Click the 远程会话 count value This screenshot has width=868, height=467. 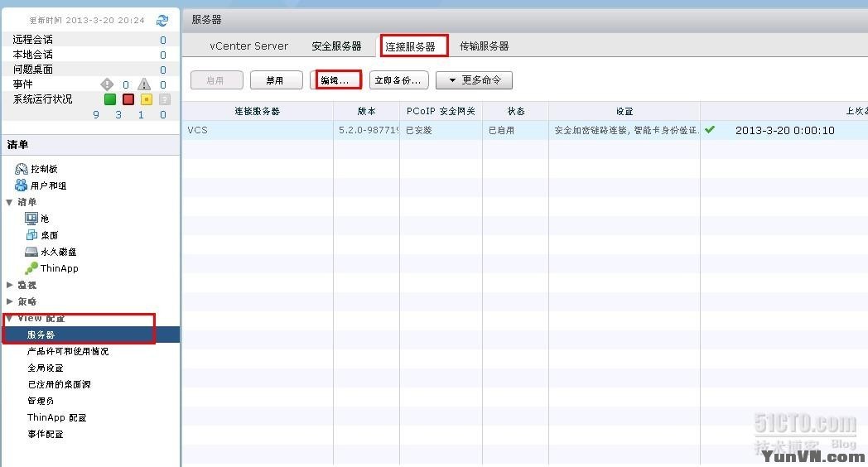tap(162, 40)
